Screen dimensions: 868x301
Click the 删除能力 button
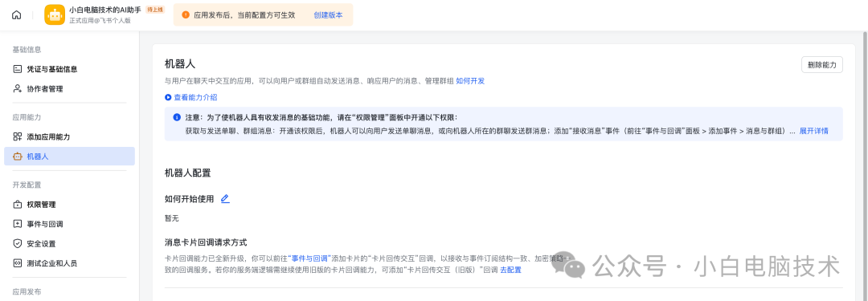tap(821, 65)
